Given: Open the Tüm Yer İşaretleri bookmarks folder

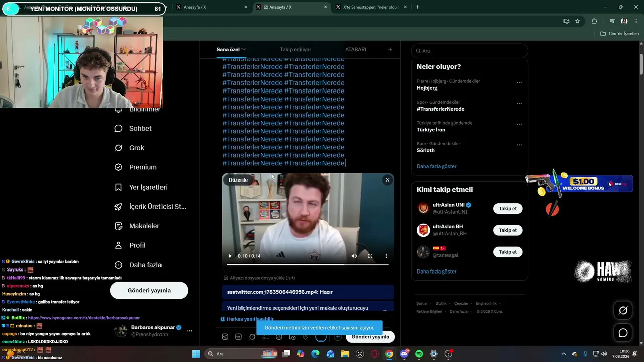Looking at the screenshot, I should [619, 34].
